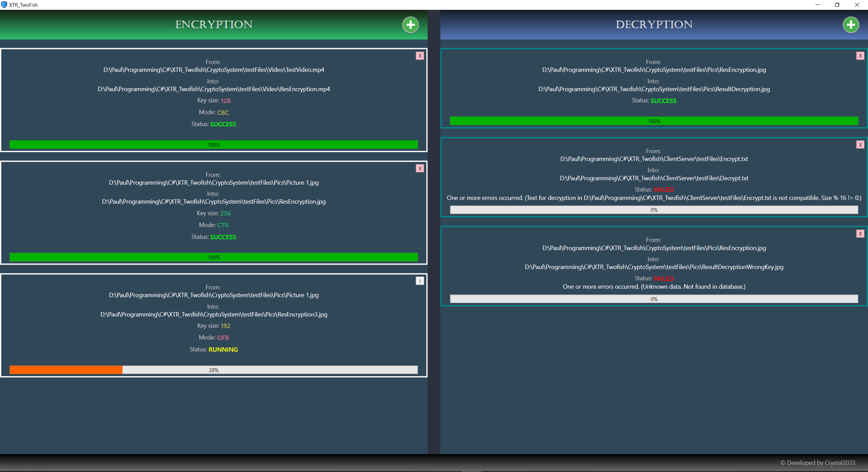Dismiss the ResultDecryptionWrongKey.jpg failed card

[861, 233]
